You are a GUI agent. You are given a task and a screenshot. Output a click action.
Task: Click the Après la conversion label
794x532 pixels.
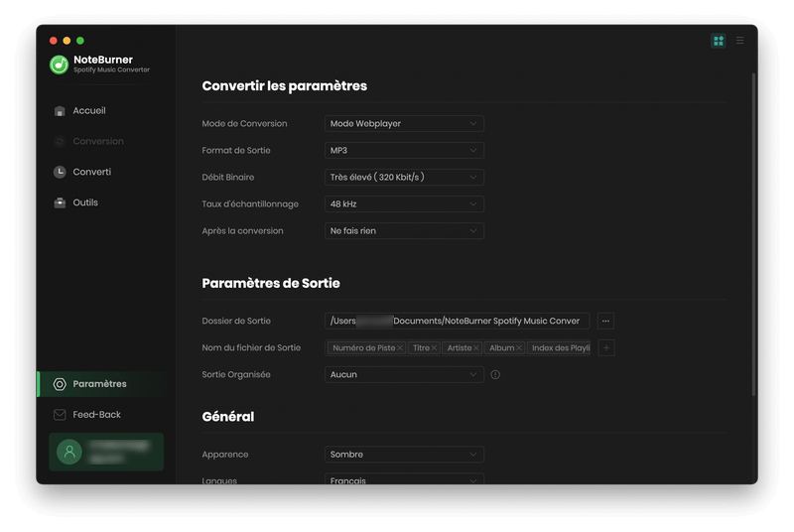(242, 231)
